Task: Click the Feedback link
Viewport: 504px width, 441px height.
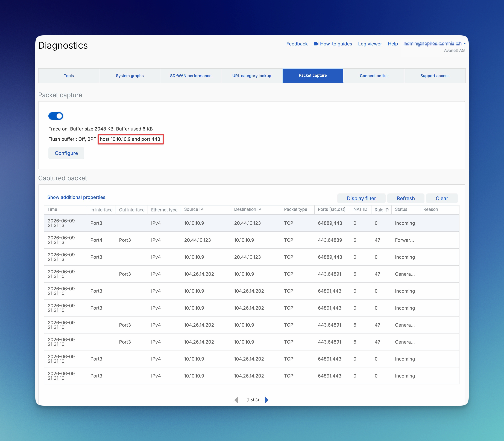Action: point(297,44)
